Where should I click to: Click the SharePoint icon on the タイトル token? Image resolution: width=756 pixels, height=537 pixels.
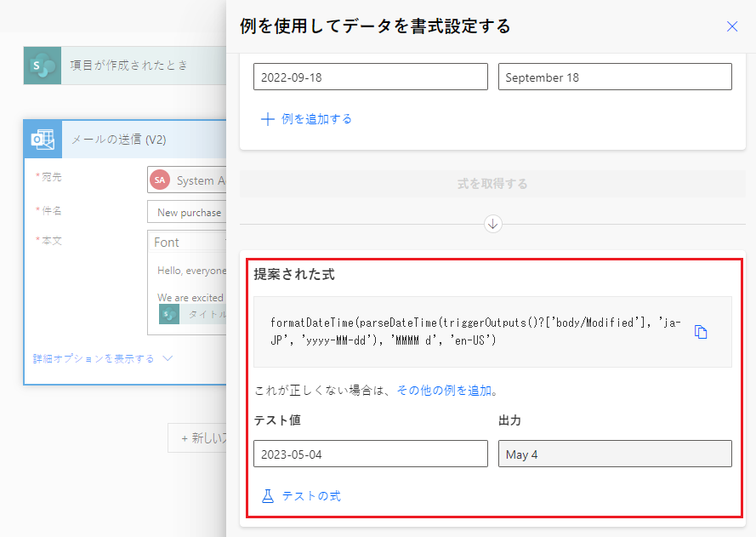tap(168, 314)
